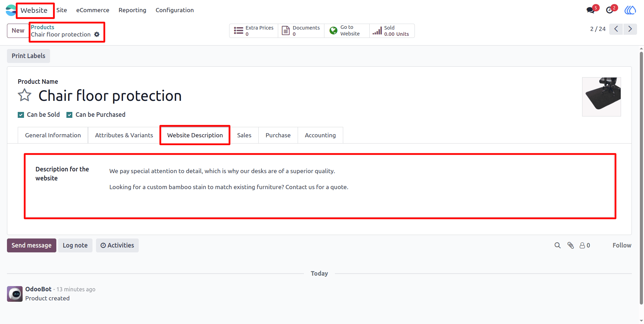
Task: Go to the next record arrow
Action: (630, 29)
